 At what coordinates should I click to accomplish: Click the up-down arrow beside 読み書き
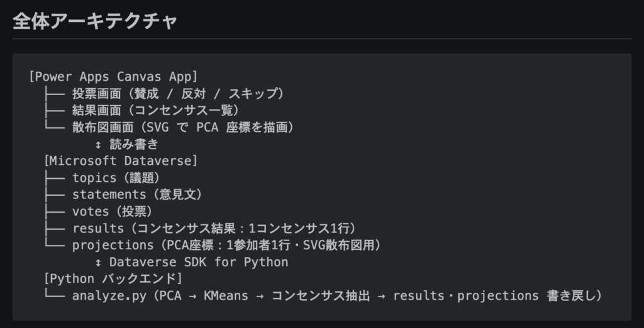98,145
